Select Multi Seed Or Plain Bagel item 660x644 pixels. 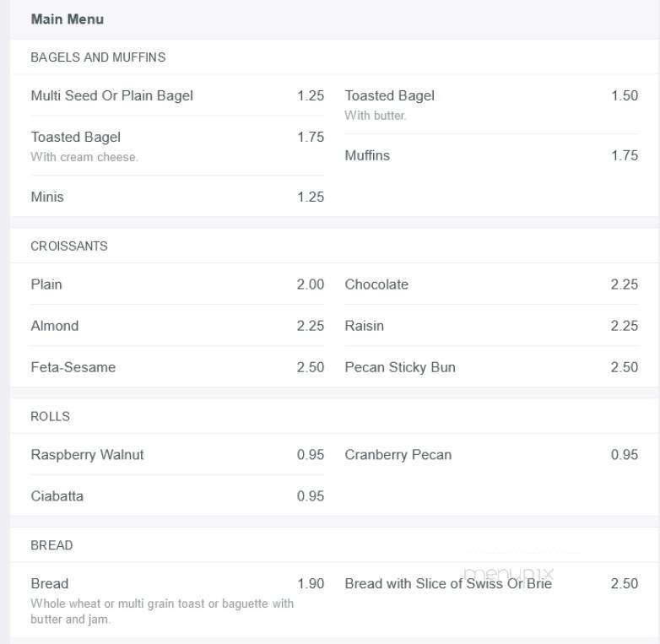pyautogui.click(x=112, y=96)
